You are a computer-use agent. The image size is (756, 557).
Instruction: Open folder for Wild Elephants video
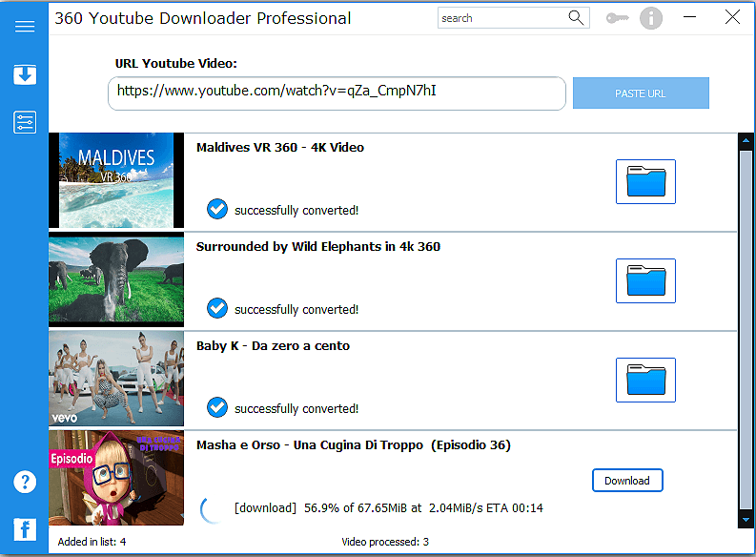[x=645, y=280]
